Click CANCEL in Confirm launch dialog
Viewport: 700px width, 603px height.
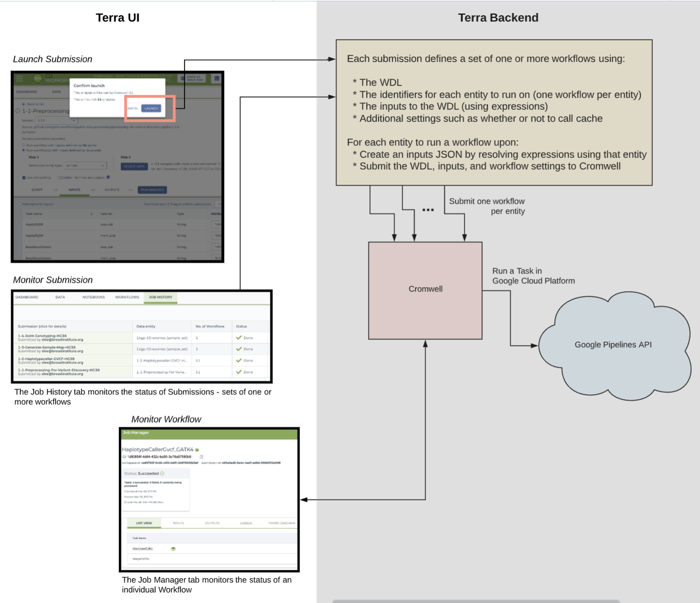click(x=132, y=108)
